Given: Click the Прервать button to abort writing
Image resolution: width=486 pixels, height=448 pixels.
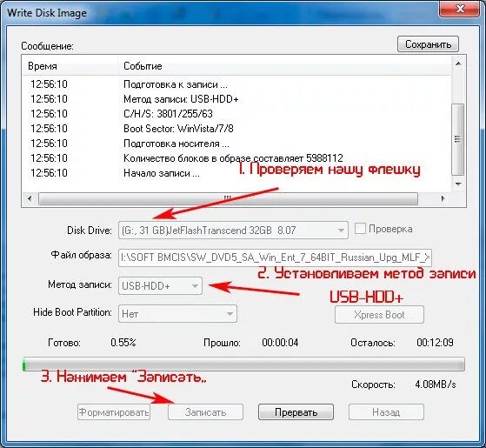Looking at the screenshot, I should (x=296, y=412).
